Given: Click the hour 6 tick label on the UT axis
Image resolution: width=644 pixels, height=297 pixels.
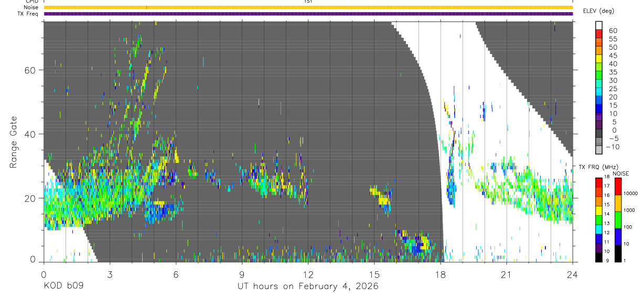Looking at the screenshot, I should [x=176, y=274].
